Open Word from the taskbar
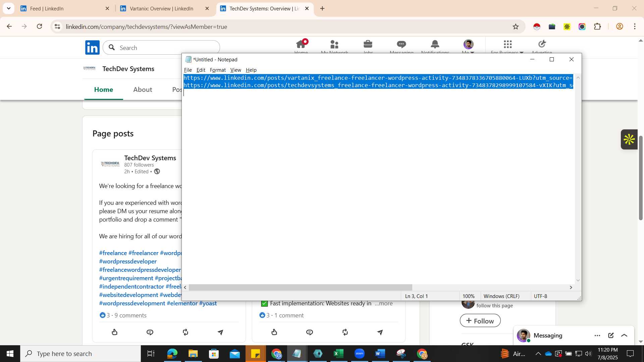This screenshot has width=644, height=362. click(380, 354)
